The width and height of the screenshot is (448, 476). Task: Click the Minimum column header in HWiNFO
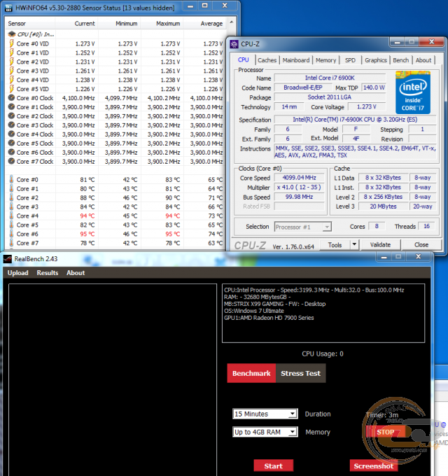tap(119, 23)
